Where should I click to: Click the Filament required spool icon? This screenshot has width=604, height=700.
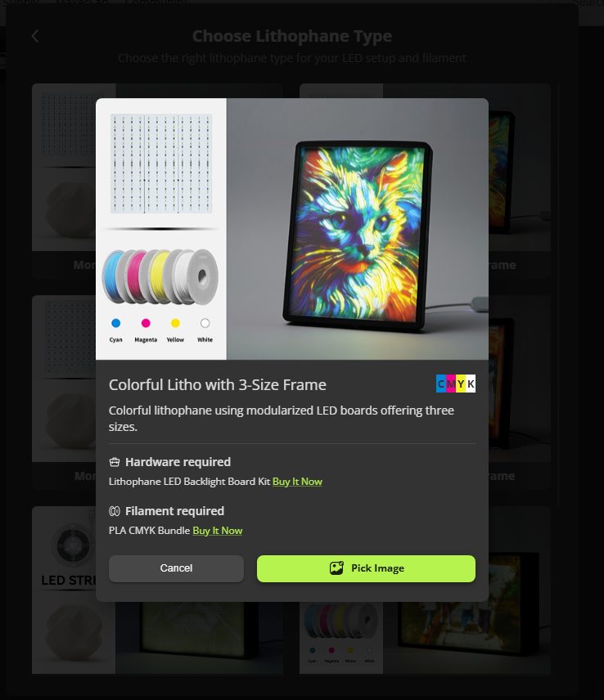115,511
